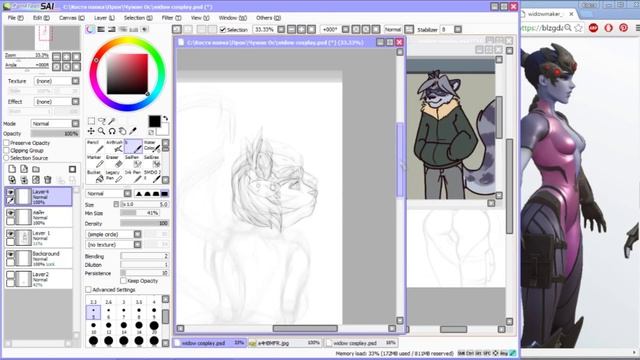The height and width of the screenshot is (360, 640).
Task: Choose the Marker brush tool
Action: point(94,162)
